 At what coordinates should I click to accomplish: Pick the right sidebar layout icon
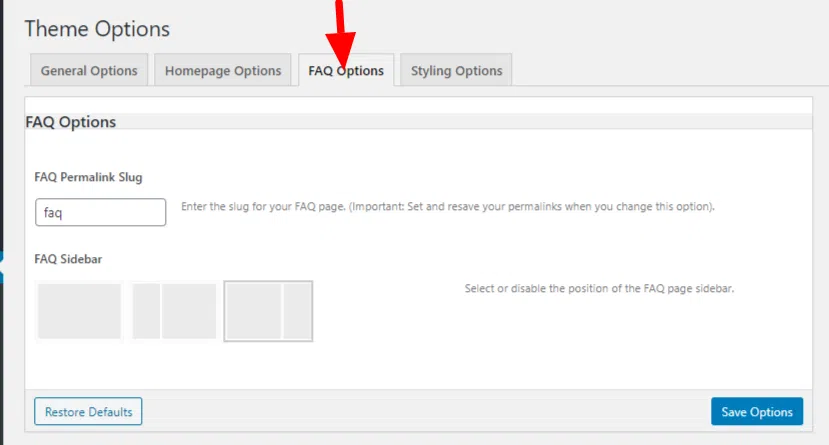click(268, 311)
